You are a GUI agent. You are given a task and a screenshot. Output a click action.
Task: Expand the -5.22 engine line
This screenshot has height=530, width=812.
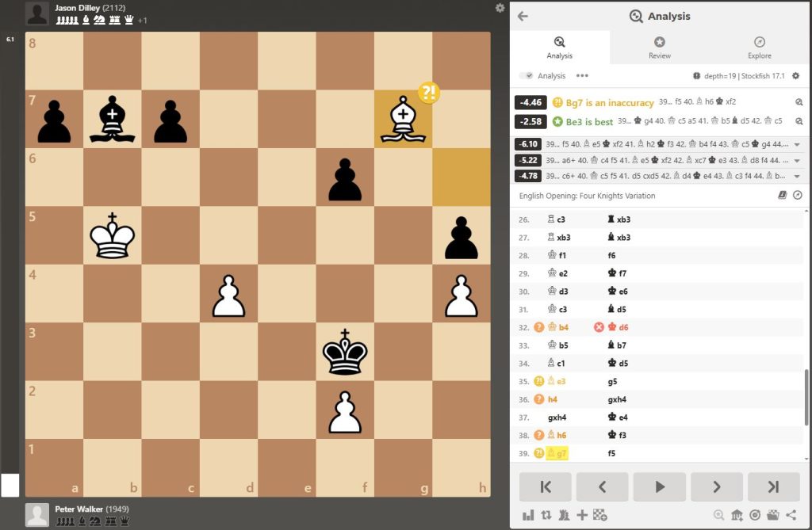coord(797,160)
